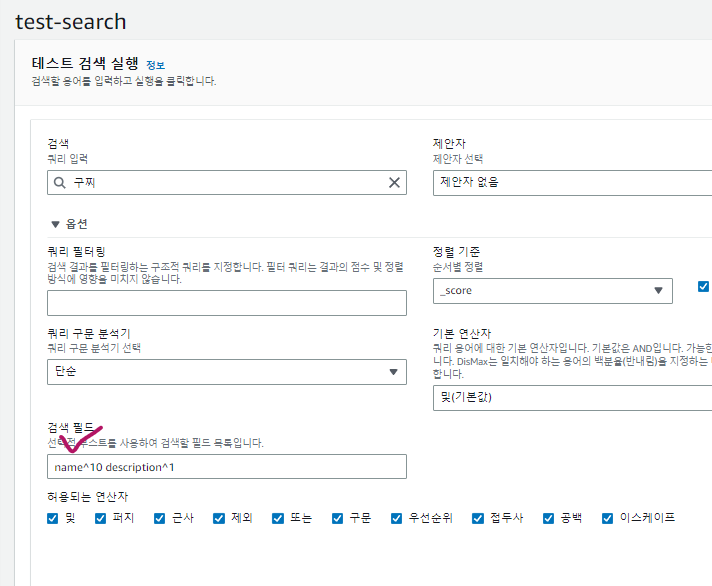Toggle the 또는 operator checkbox
This screenshot has height=586, width=712.
click(278, 518)
